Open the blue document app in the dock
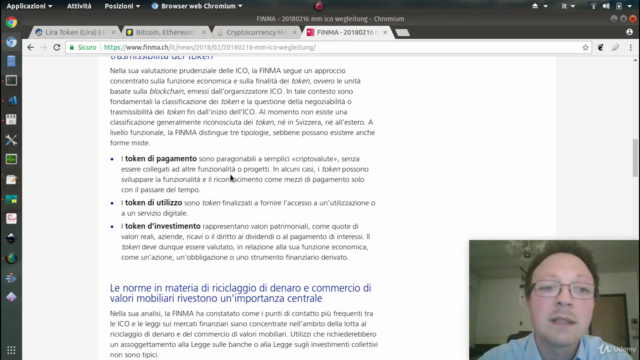This screenshot has height=360, width=640. pos(11,61)
